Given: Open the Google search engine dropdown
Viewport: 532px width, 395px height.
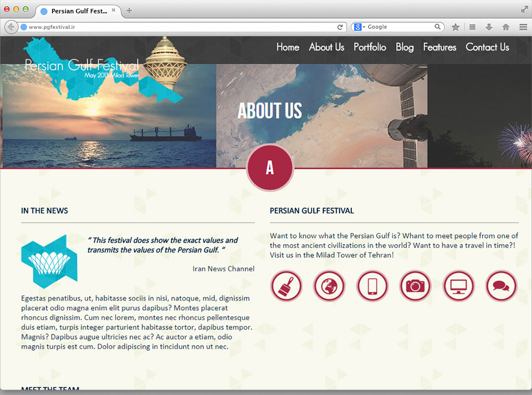Looking at the screenshot, I should (359, 27).
